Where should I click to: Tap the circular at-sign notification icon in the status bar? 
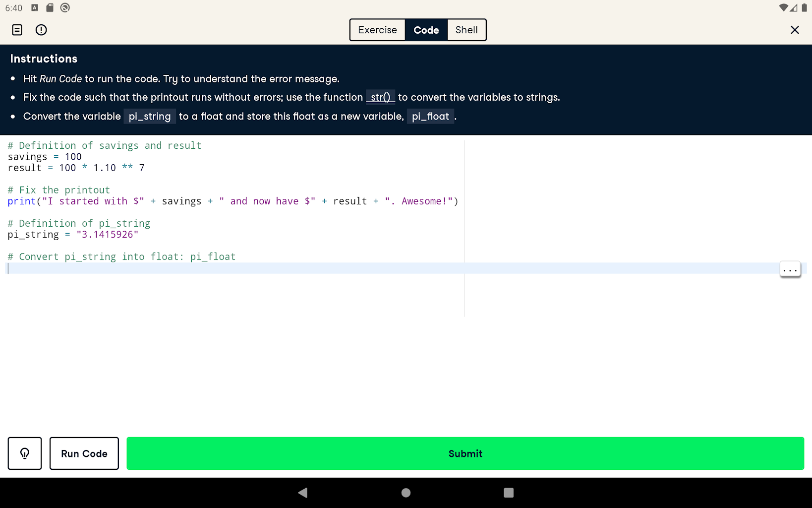point(65,7)
